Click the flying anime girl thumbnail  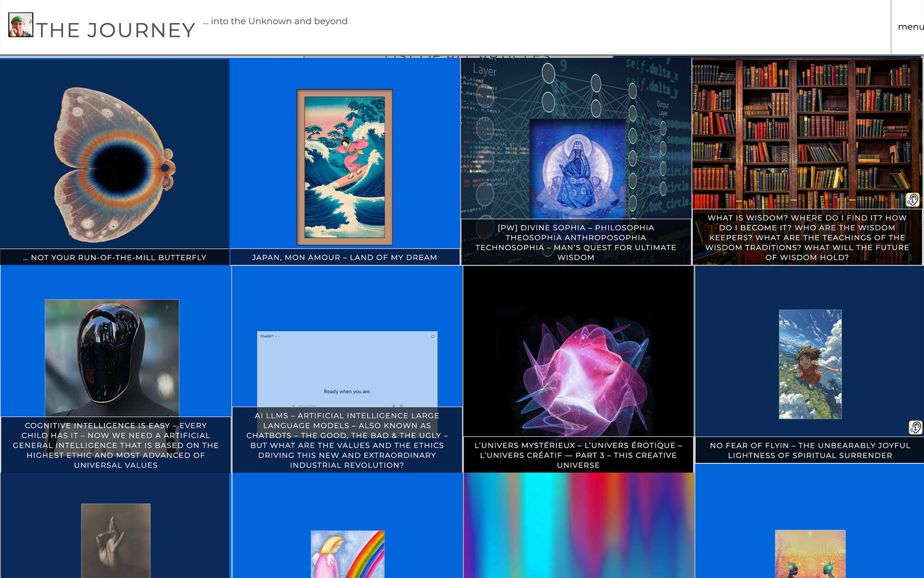(810, 364)
